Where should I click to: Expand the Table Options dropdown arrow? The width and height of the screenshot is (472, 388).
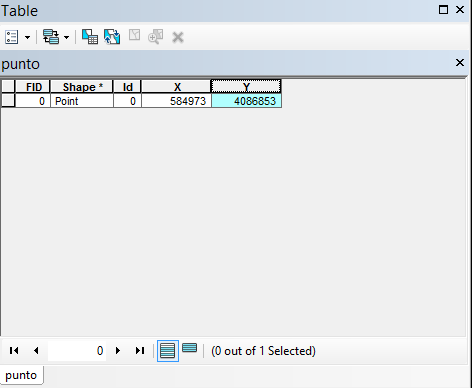[27, 37]
